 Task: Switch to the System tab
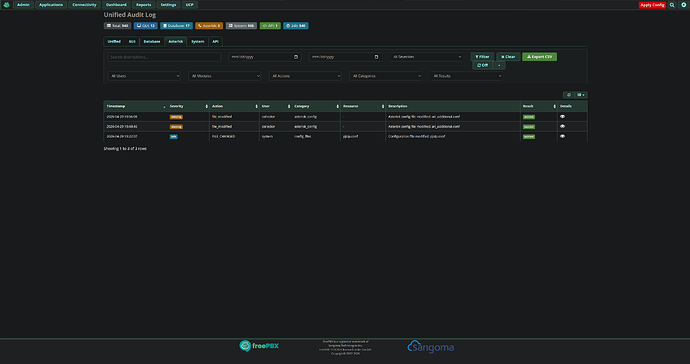(x=198, y=41)
